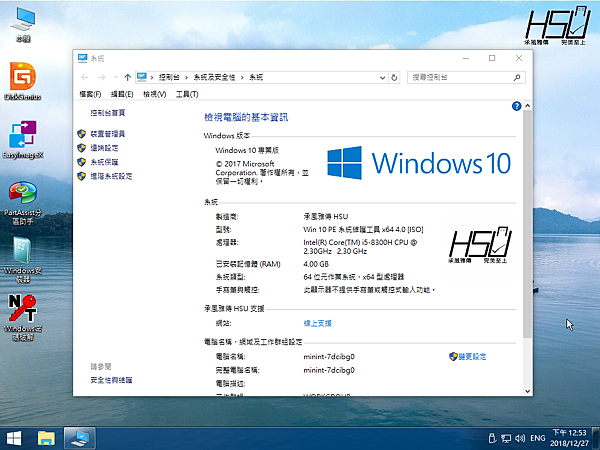Minimize the System window
This screenshot has width=600, height=450.
tap(466, 58)
